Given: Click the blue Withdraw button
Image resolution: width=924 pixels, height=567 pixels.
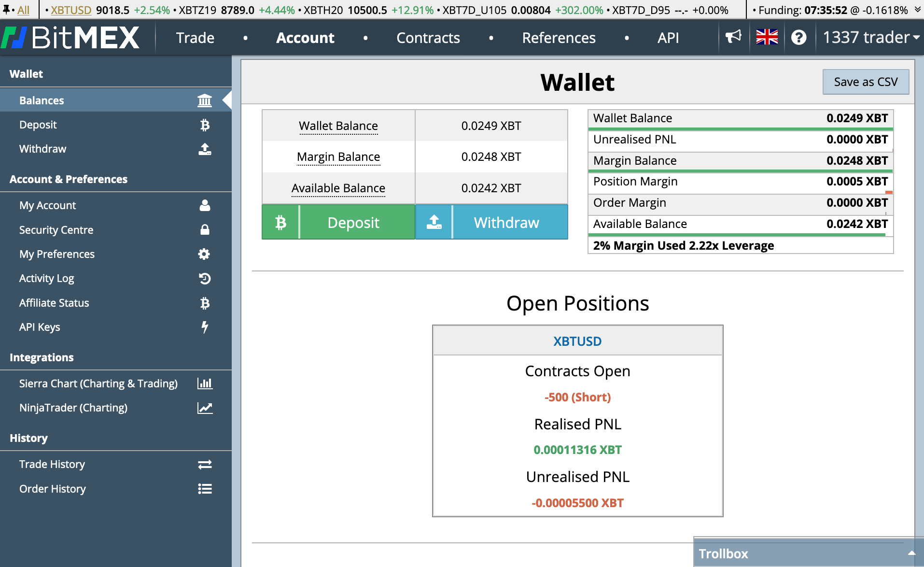Looking at the screenshot, I should click(491, 222).
